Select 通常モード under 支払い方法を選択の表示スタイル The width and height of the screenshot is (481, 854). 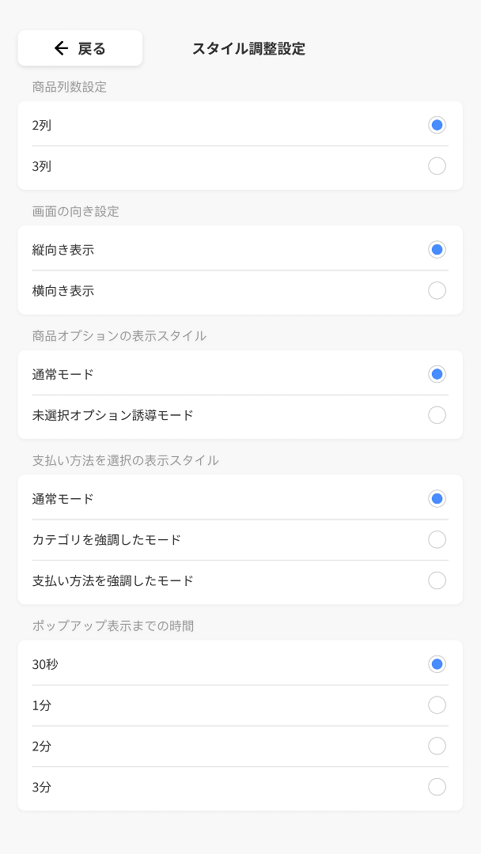[x=437, y=499]
